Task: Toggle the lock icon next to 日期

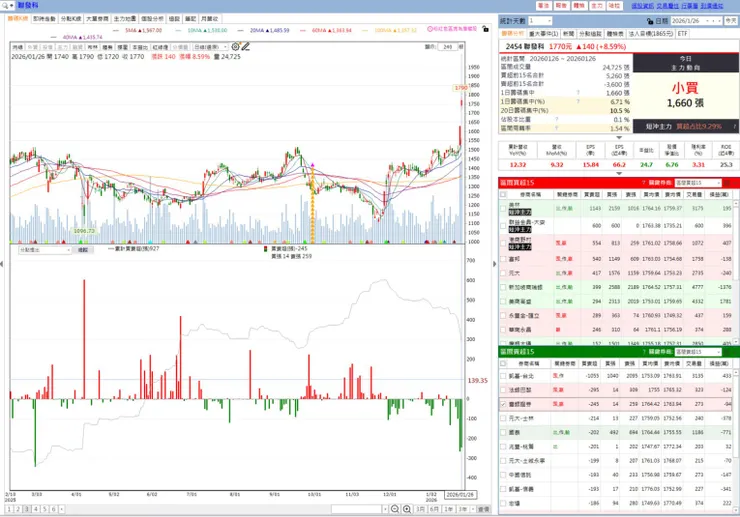Action: click(x=650, y=21)
